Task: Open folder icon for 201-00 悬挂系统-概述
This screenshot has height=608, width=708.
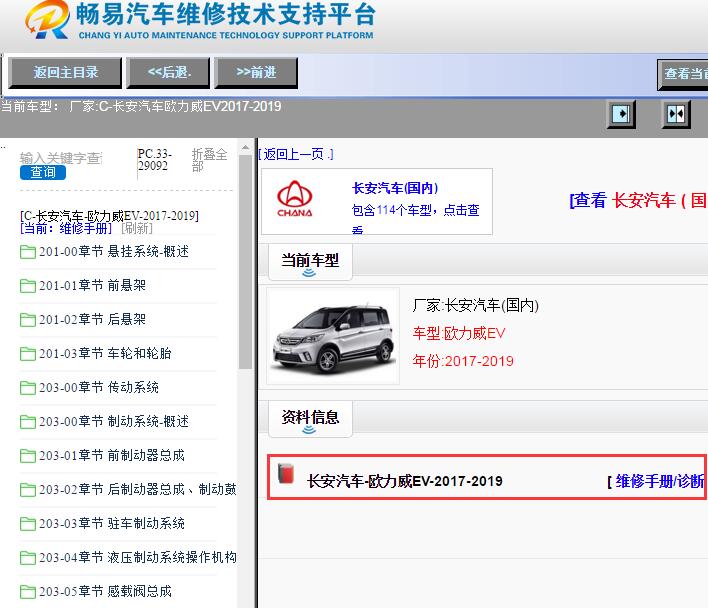Action: click(x=28, y=252)
